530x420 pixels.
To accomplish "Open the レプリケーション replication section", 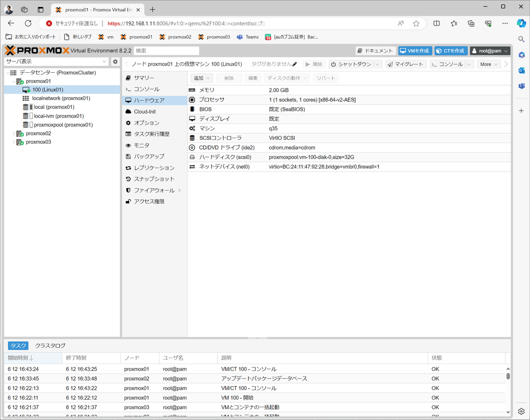I will click(x=154, y=168).
